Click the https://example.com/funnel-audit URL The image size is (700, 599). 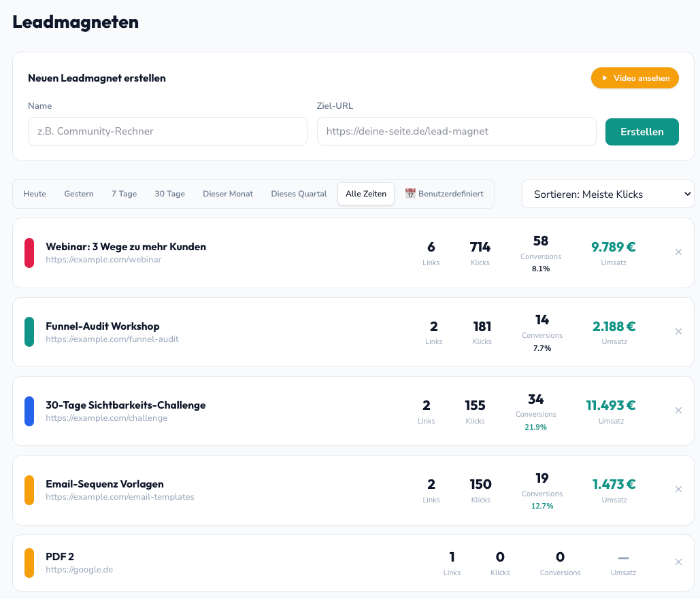tap(112, 339)
